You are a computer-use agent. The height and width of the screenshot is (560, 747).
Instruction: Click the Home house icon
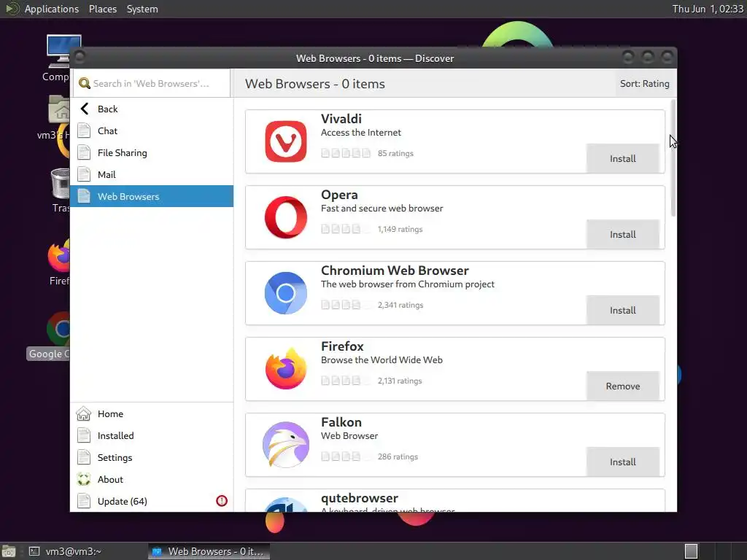coord(83,413)
